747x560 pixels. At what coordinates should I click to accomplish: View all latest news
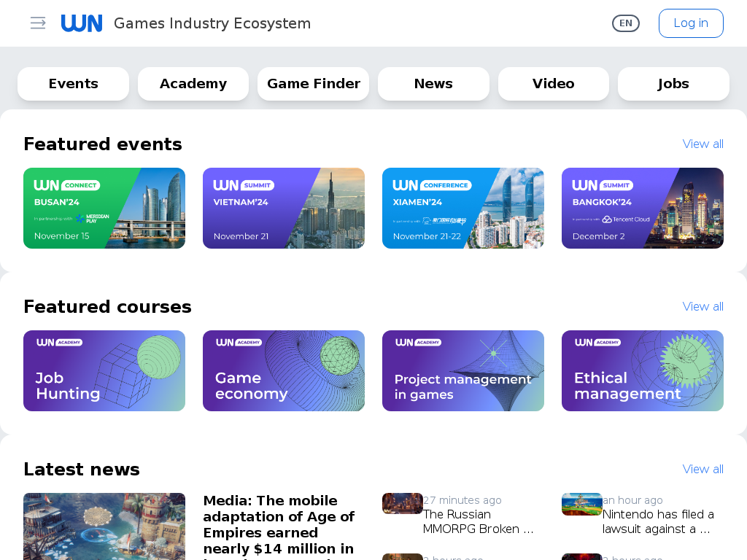(703, 469)
